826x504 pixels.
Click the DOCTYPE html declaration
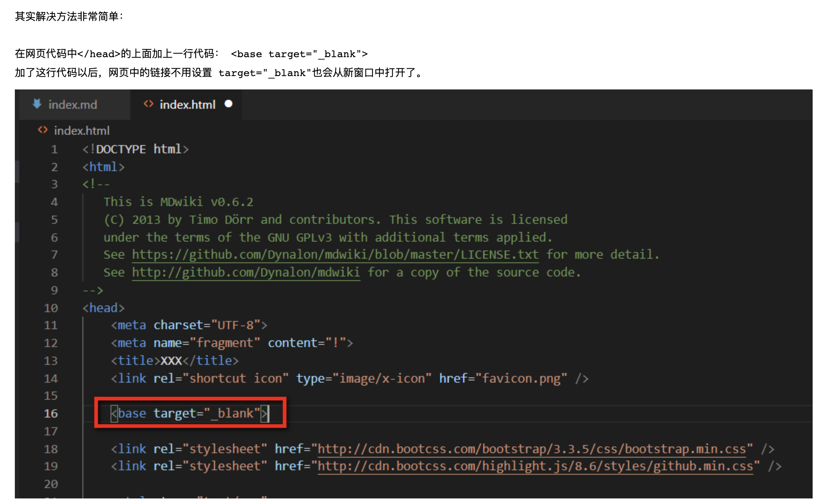(135, 149)
